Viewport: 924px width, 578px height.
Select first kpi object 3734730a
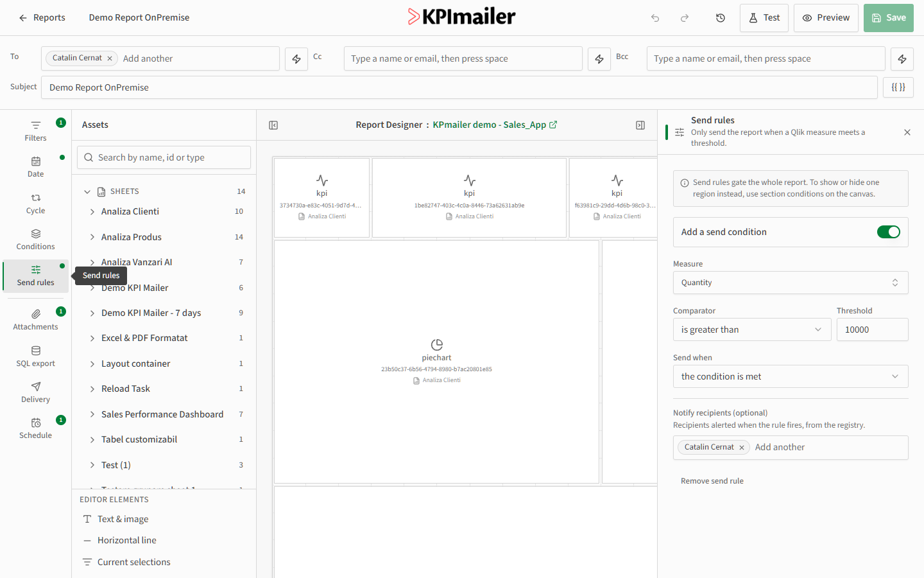(x=322, y=198)
